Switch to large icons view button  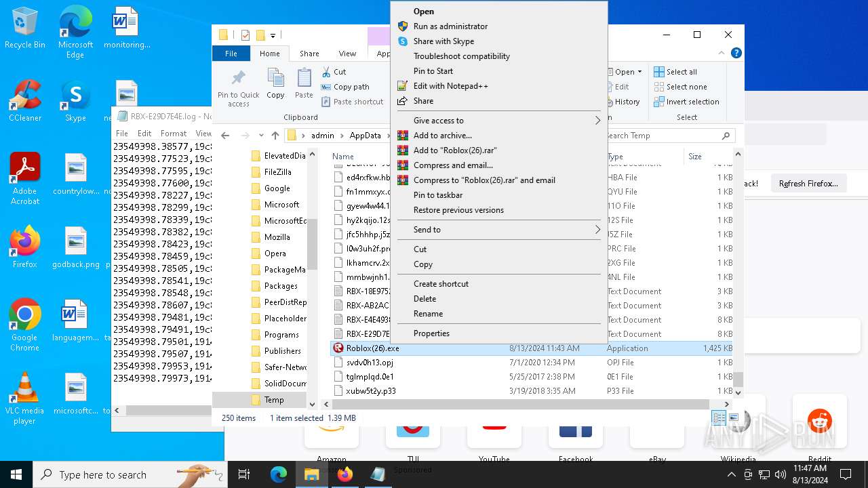[x=733, y=418]
